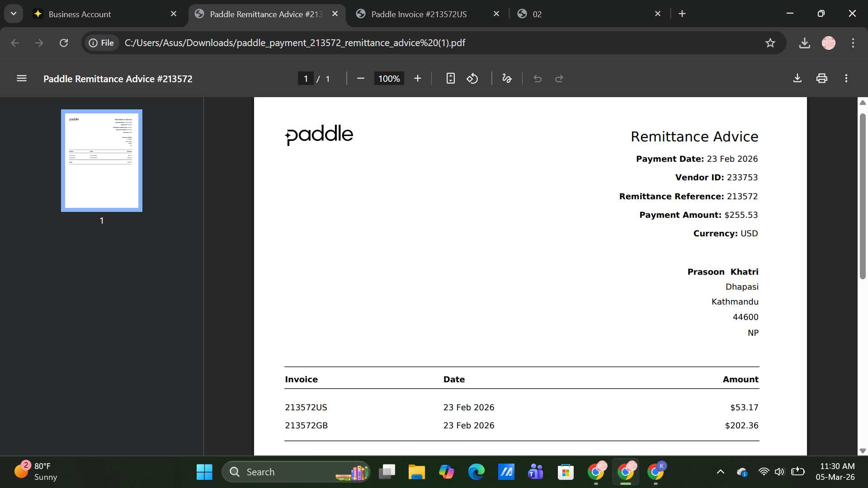Select the page 1 thumbnail
The height and width of the screenshot is (488, 868).
102,160
